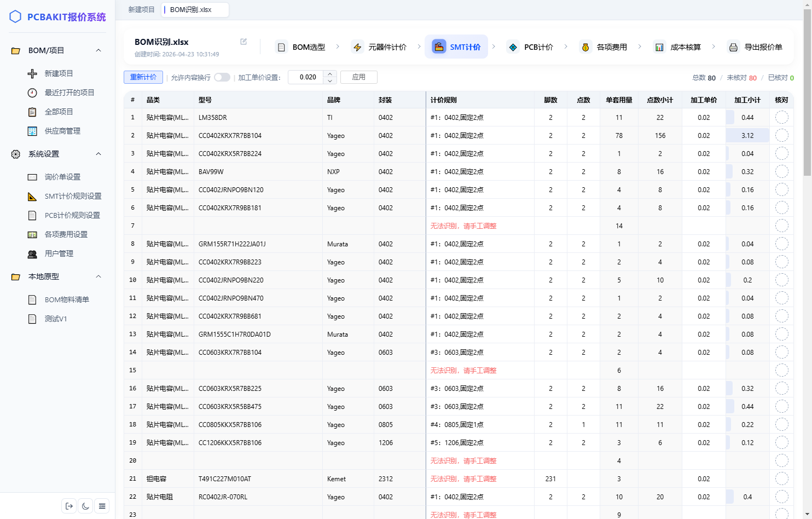This screenshot has width=812, height=519.
Task: Click the money bag icon of 各项费用 step
Action: click(x=585, y=47)
